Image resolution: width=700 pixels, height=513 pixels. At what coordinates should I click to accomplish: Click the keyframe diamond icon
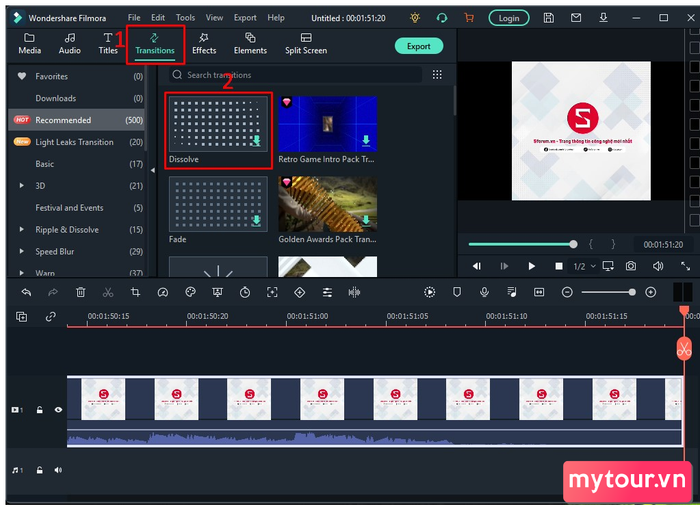[x=300, y=292]
